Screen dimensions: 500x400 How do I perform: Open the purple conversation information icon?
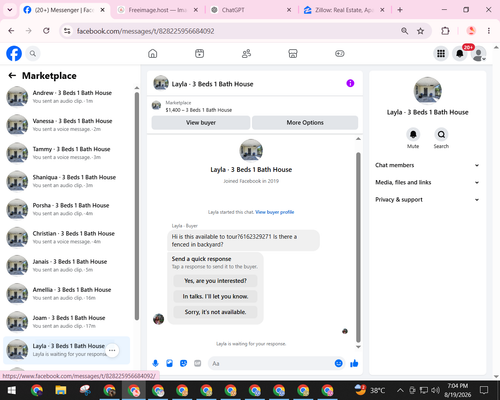tap(350, 83)
